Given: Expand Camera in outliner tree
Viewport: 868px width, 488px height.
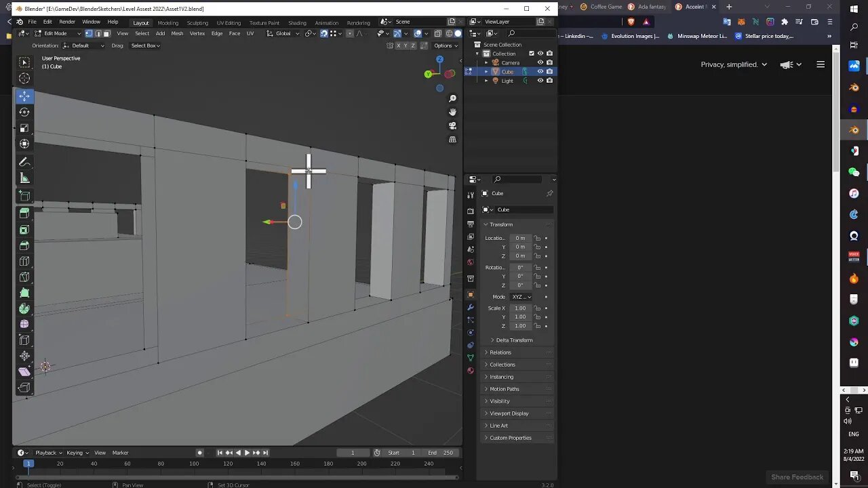Looking at the screenshot, I should click(x=486, y=62).
